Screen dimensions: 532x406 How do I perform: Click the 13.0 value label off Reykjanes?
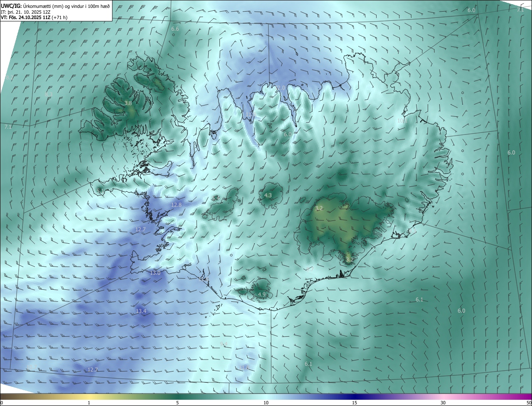click(155, 273)
